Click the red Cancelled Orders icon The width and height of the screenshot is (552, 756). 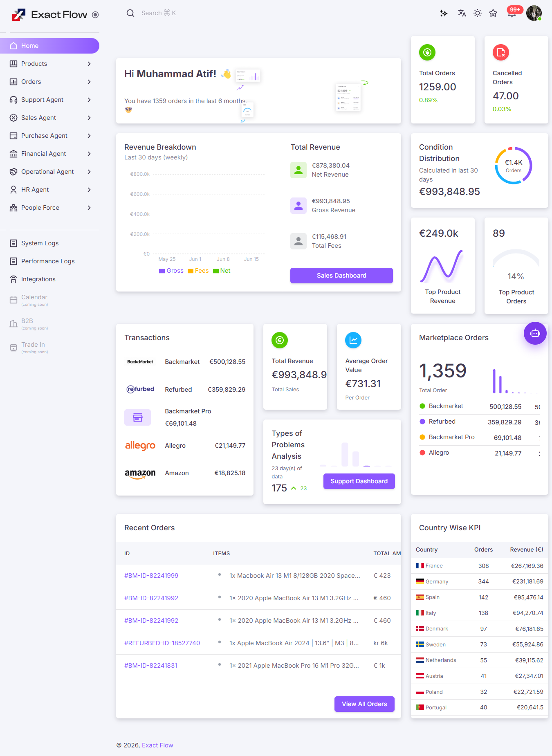coord(501,52)
